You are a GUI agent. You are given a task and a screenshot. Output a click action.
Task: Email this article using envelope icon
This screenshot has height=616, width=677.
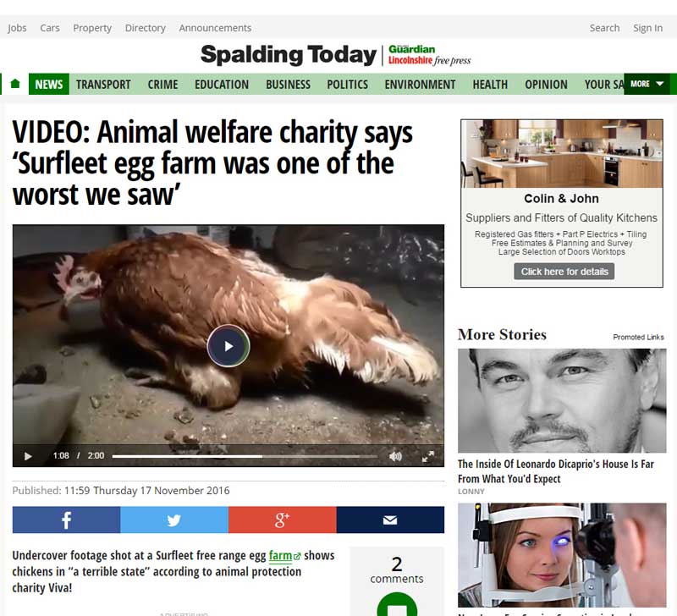tap(390, 520)
